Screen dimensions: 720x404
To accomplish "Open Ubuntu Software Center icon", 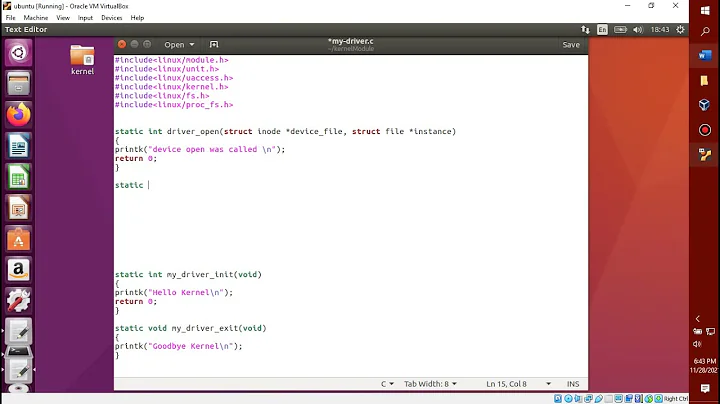I will [18, 239].
